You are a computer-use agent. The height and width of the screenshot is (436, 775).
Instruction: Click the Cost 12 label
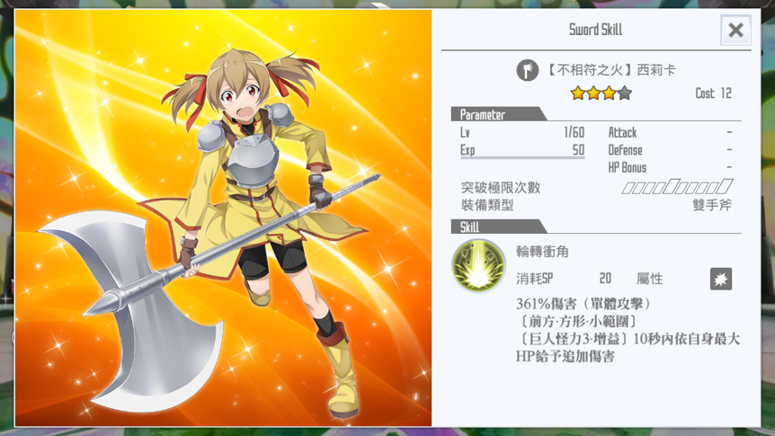713,93
